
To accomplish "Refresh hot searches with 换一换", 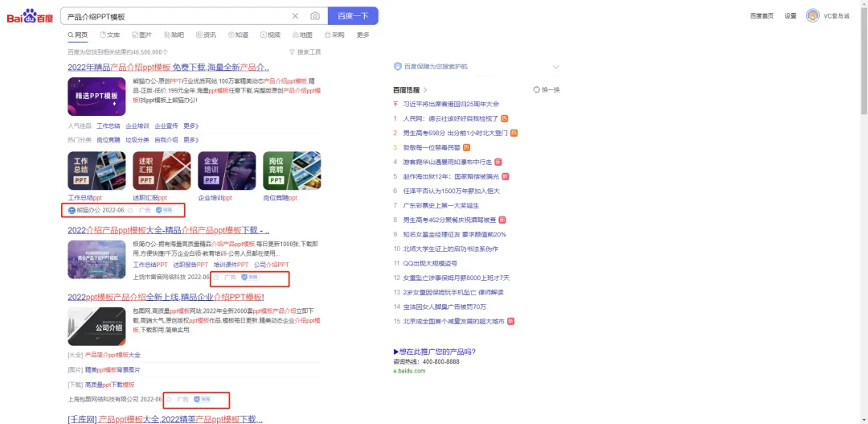I will pyautogui.click(x=547, y=89).
